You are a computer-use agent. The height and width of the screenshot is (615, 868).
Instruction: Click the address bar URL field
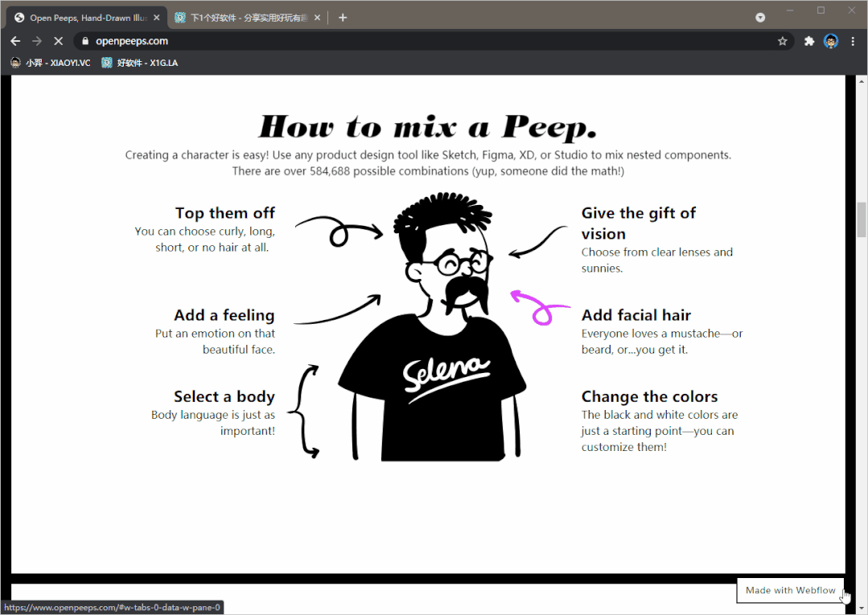402,41
